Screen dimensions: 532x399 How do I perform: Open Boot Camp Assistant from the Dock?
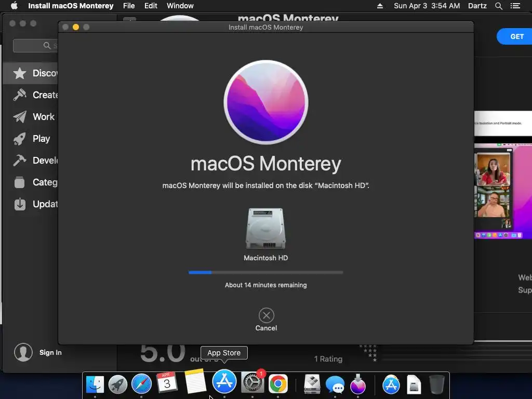click(312, 384)
